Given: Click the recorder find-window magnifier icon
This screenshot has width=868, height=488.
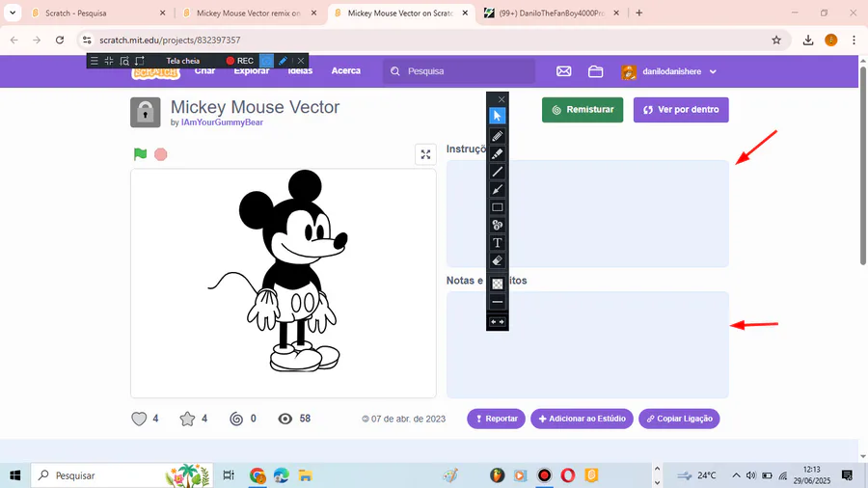Looking at the screenshot, I should (124, 61).
